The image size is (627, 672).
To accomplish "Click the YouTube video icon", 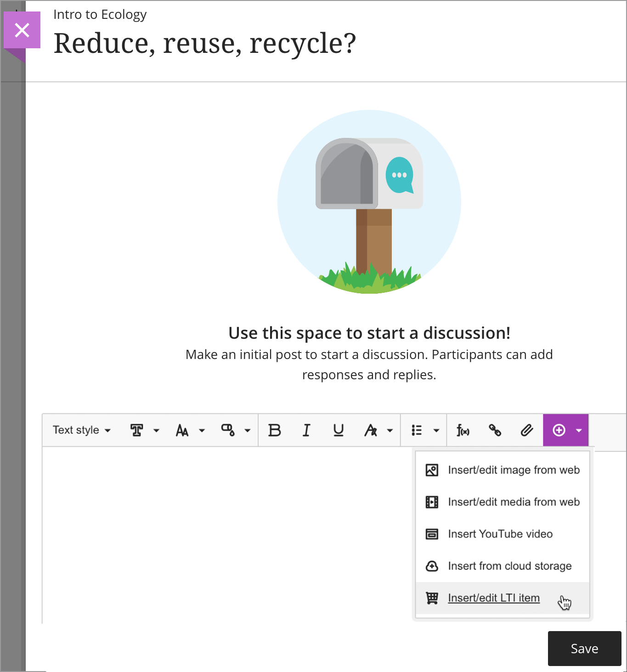I will [432, 534].
